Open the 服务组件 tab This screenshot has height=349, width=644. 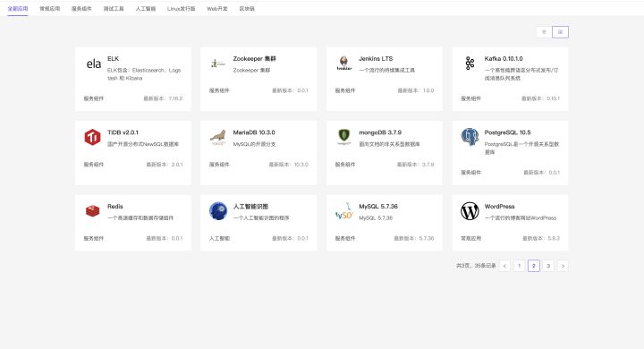[x=81, y=9]
